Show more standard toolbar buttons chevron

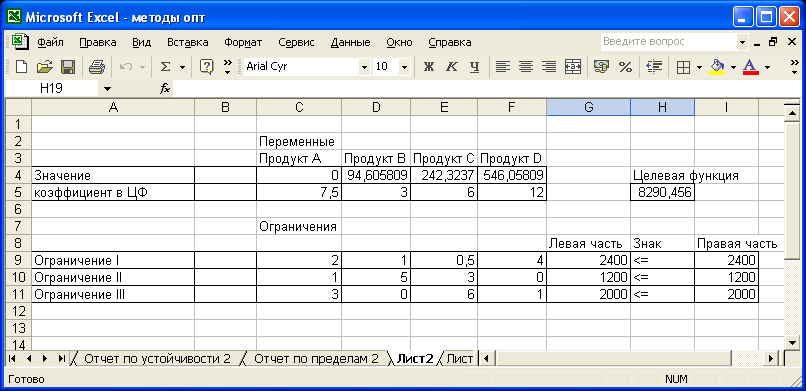[x=228, y=67]
